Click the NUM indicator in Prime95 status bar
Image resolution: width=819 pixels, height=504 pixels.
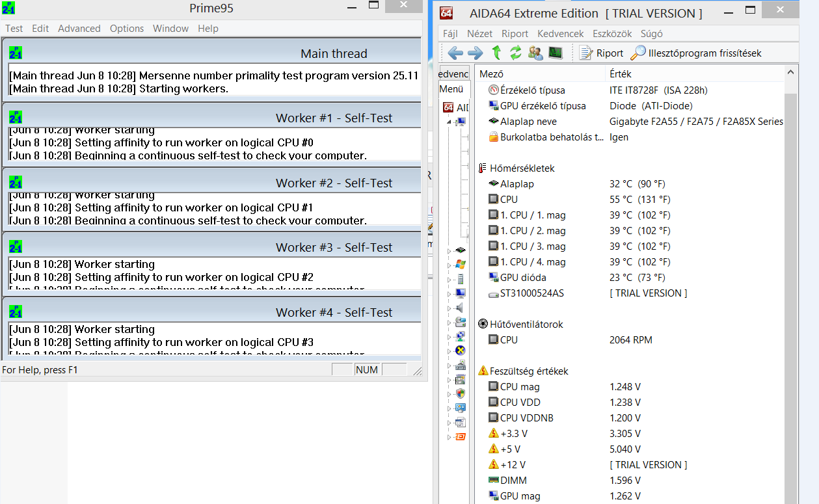pos(367,369)
